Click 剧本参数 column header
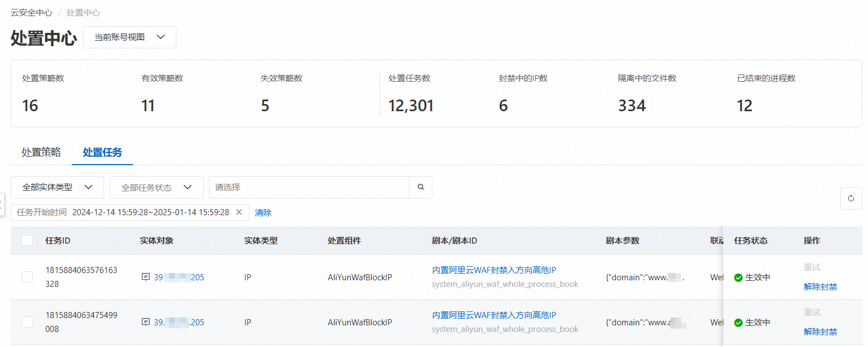Viewport: 868px width, 347px height. [x=623, y=241]
